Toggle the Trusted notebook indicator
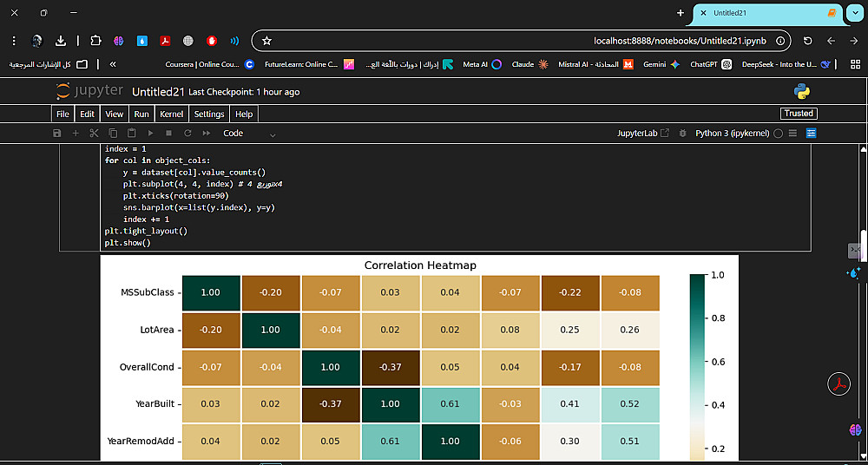 pyautogui.click(x=798, y=114)
